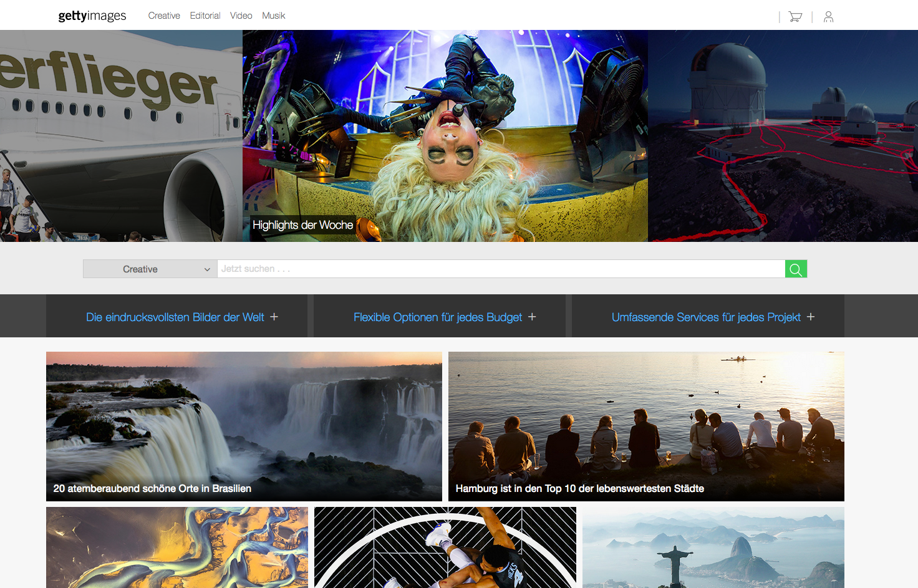Open Creative in top navigation
The height and width of the screenshot is (588, 918).
click(x=164, y=16)
